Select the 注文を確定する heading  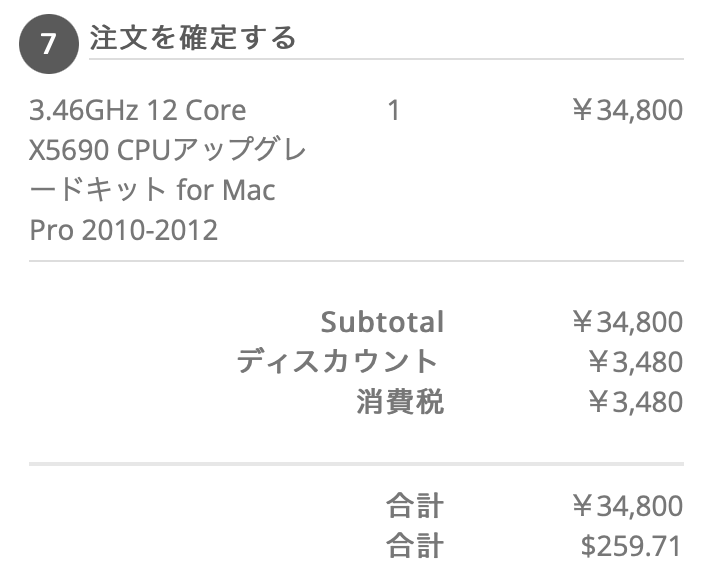(192, 38)
